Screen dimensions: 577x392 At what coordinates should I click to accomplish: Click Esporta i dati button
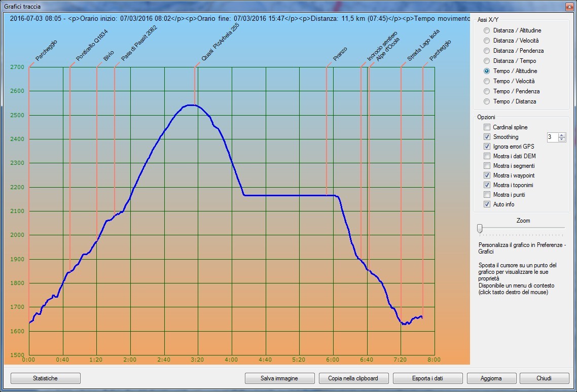click(427, 378)
